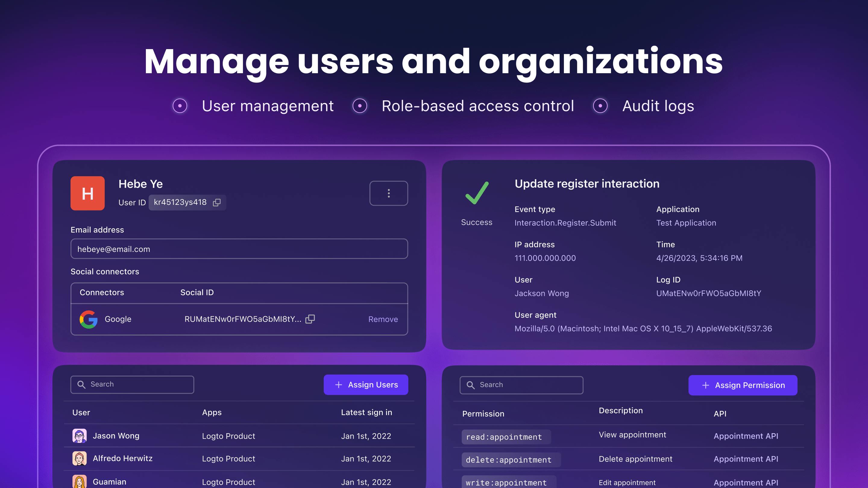The image size is (868, 488).
Task: Click the plus icon on Assign Permission
Action: 706,385
